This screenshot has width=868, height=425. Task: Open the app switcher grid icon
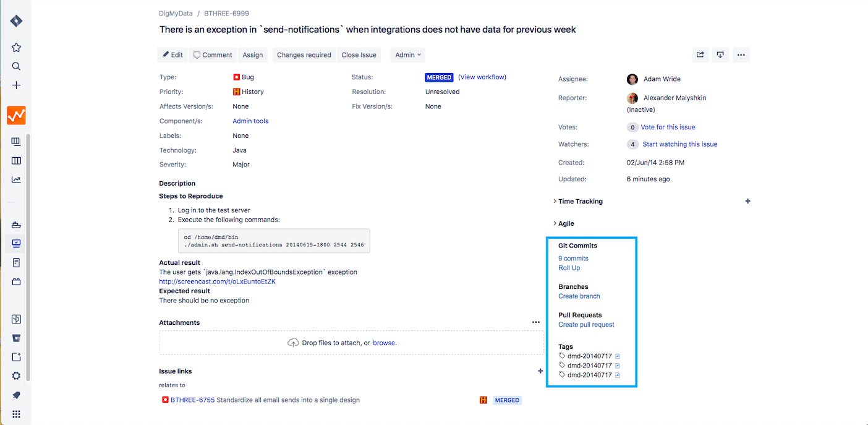pos(17,414)
